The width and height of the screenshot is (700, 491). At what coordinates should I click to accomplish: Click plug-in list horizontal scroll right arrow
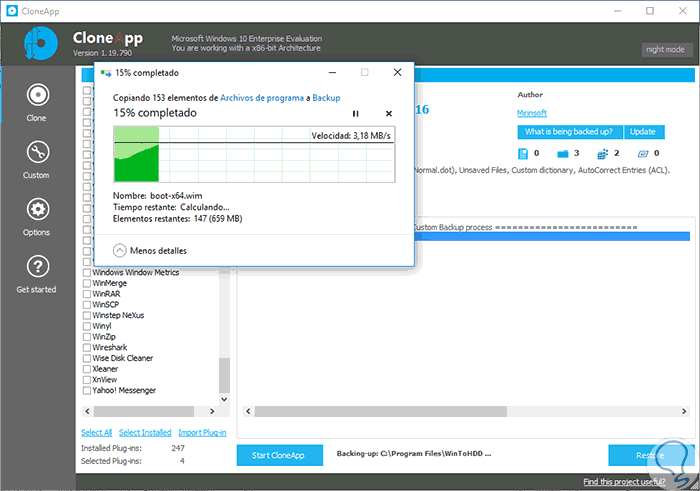point(212,411)
